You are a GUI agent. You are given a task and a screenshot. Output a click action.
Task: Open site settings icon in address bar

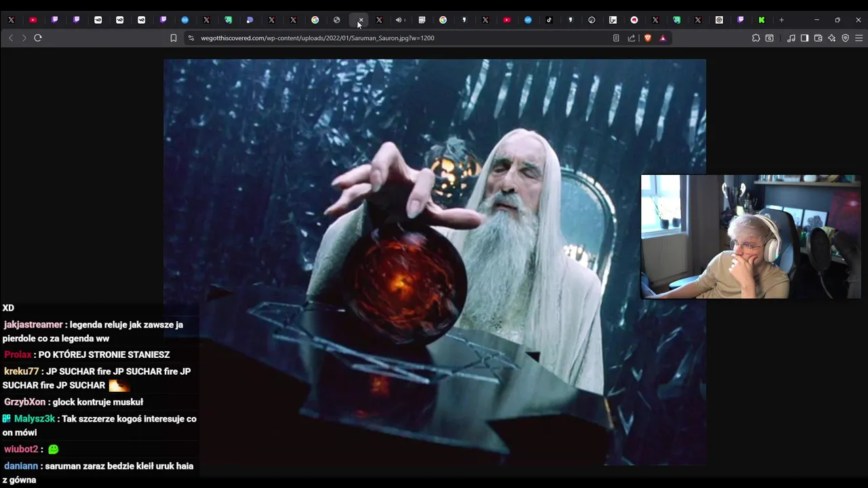pyautogui.click(x=191, y=38)
